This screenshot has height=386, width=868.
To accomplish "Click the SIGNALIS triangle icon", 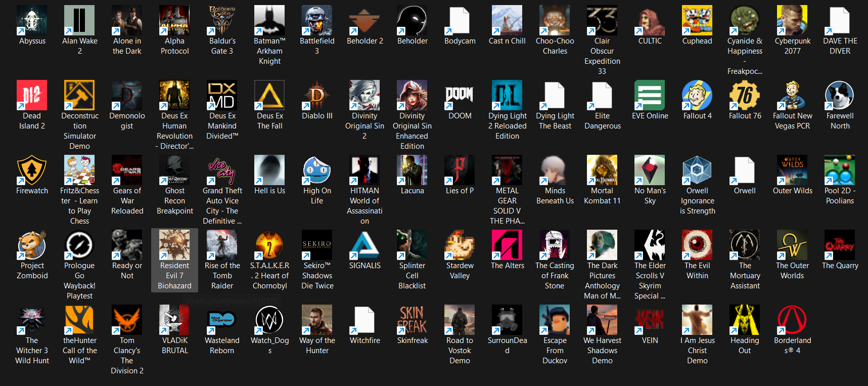I will click(364, 245).
